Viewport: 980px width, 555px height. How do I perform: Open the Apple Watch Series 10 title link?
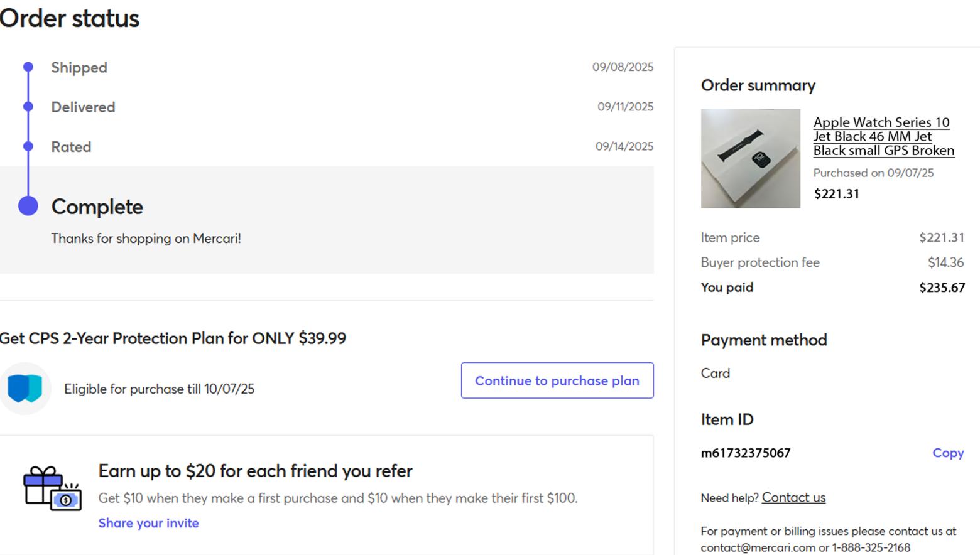(883, 136)
